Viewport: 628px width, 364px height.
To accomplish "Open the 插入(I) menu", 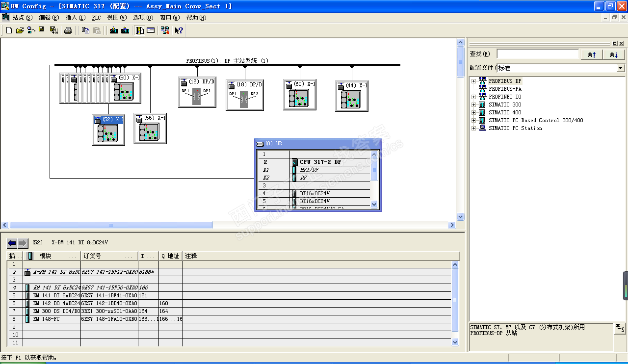I will tap(75, 17).
